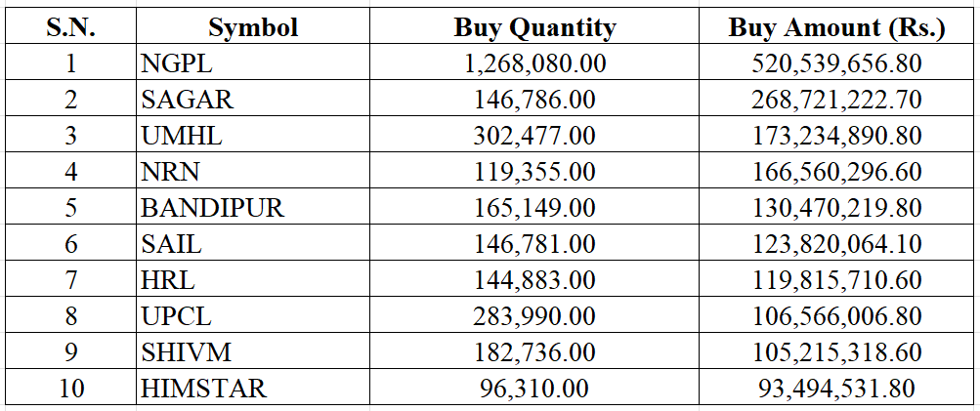Click UMHL buy quantity 302,477.00
Viewport: 980px width, 411px height.
click(534, 137)
